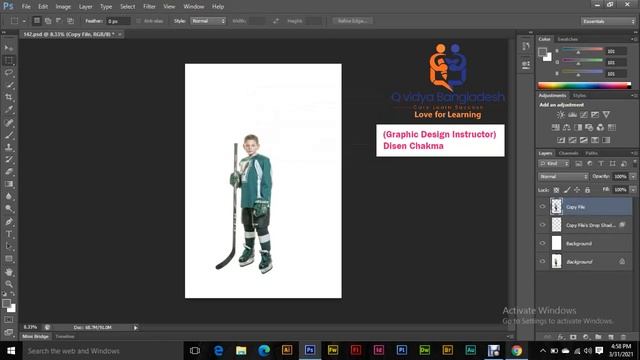
Task: Open the Timeline panel tab
Action: 65,336
